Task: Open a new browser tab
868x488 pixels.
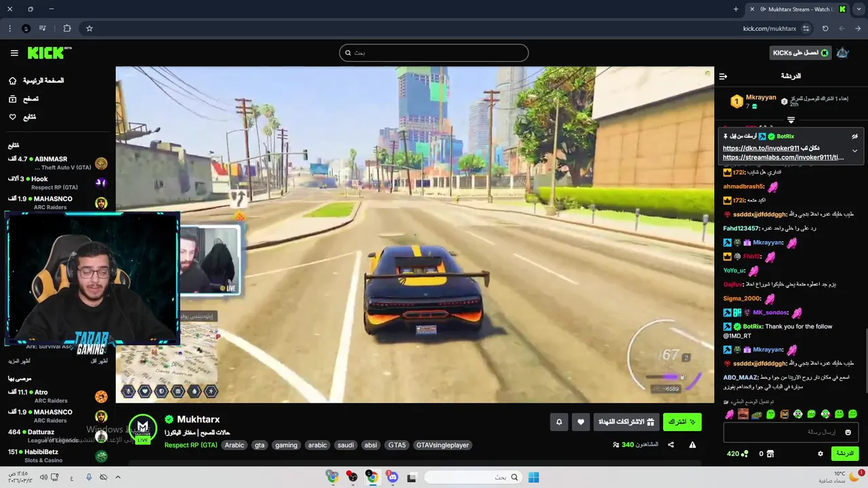Action: [736, 9]
